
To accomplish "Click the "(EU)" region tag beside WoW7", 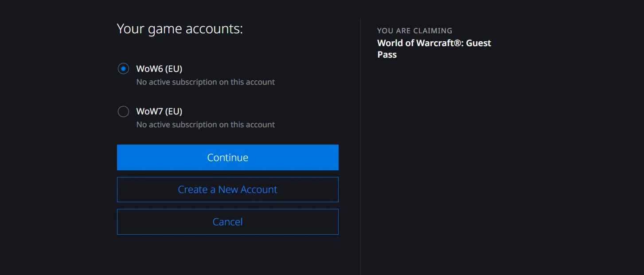I will [x=174, y=111].
